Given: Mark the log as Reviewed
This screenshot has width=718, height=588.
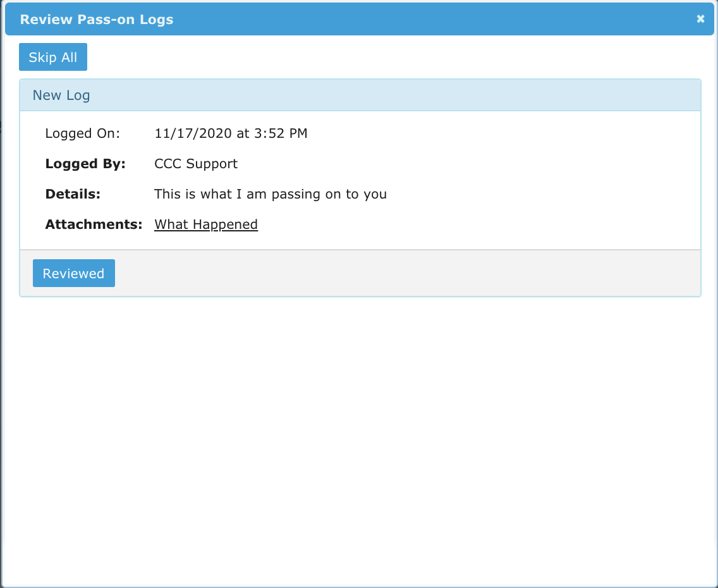Looking at the screenshot, I should click(73, 273).
